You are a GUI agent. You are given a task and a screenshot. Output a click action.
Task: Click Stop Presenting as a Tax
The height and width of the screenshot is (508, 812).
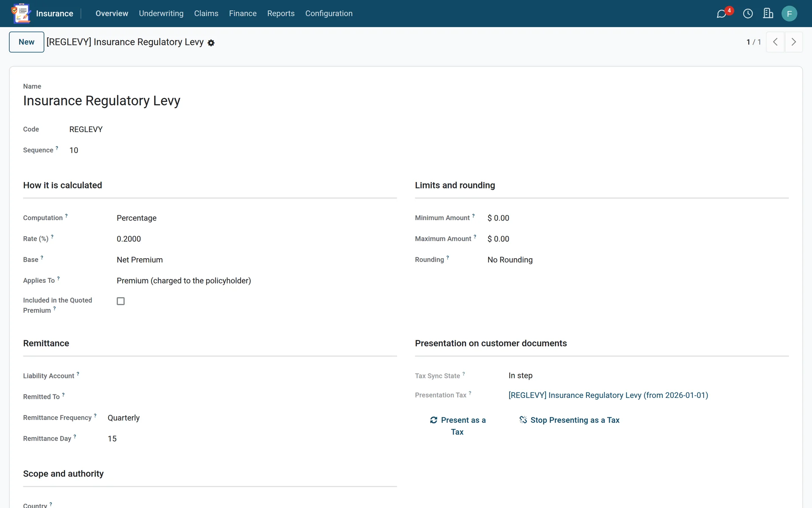click(x=569, y=420)
